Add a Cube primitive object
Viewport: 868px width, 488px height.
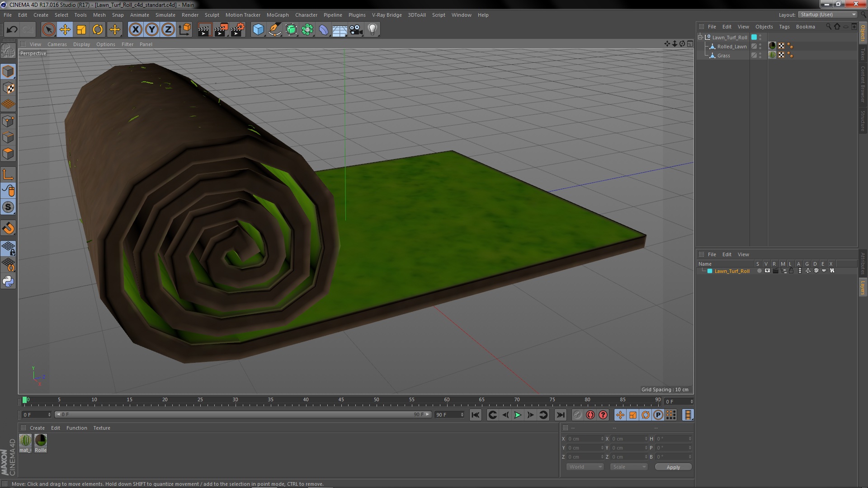click(x=258, y=30)
